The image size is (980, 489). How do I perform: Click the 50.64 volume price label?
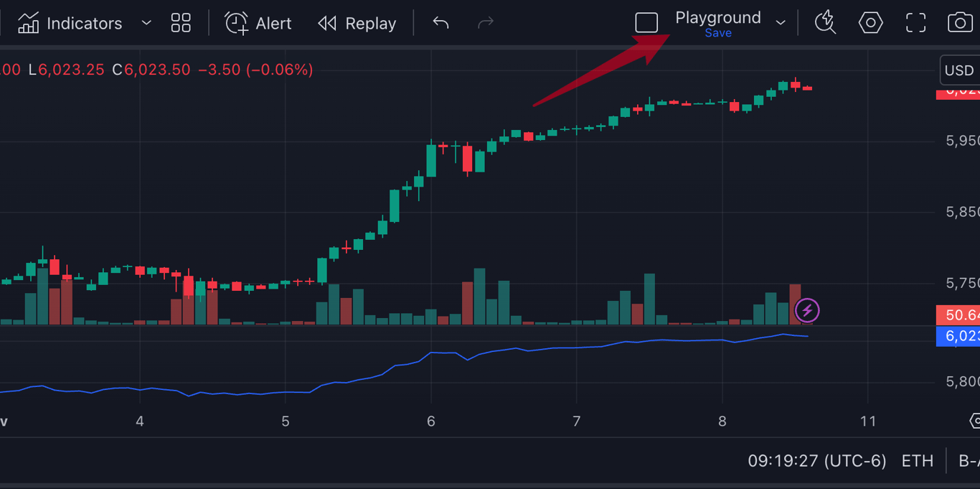click(x=958, y=315)
